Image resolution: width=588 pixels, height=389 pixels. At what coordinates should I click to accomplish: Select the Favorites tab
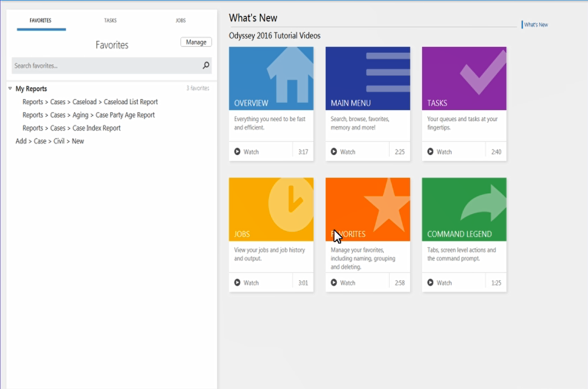(x=40, y=20)
